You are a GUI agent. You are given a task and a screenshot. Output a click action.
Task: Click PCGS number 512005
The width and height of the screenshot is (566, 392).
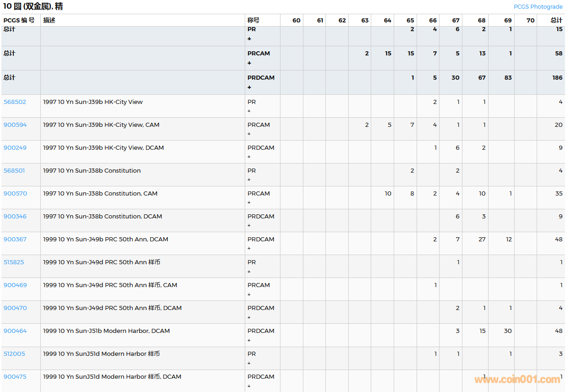point(14,354)
